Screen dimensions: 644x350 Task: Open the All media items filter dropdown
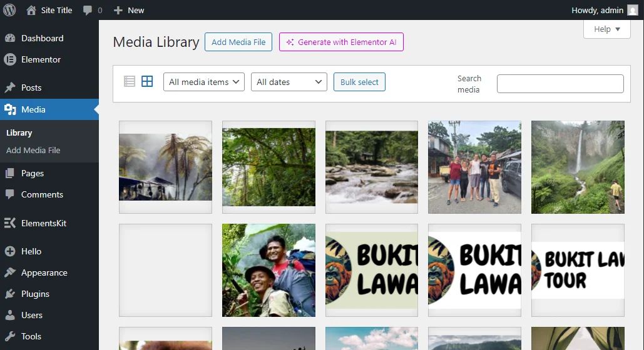pyautogui.click(x=204, y=82)
